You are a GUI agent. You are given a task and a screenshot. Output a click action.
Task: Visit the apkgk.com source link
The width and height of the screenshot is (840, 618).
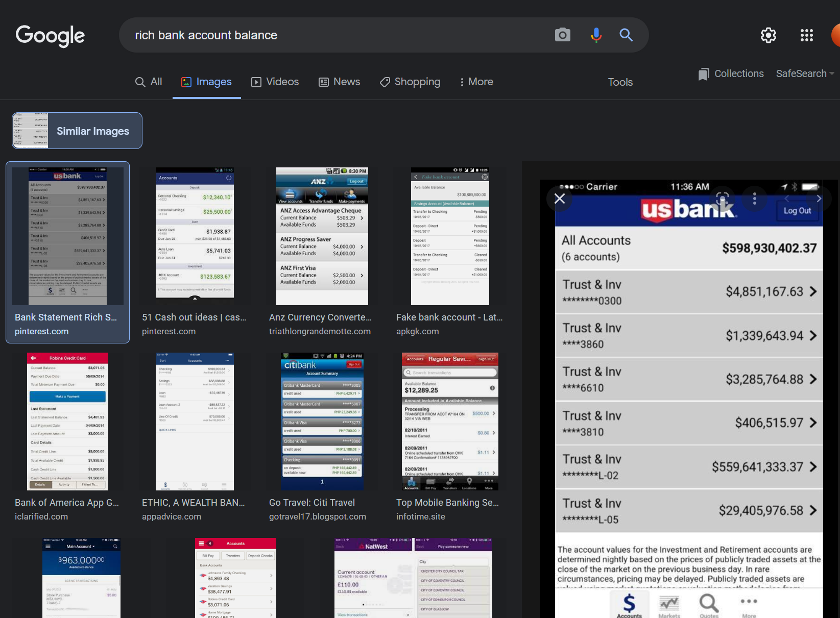coord(418,331)
